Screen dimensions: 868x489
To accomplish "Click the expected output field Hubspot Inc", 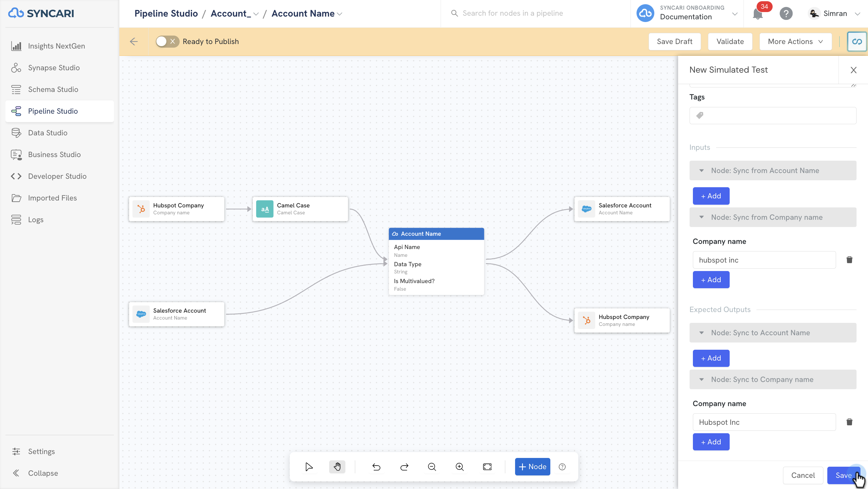I will pos(764,422).
